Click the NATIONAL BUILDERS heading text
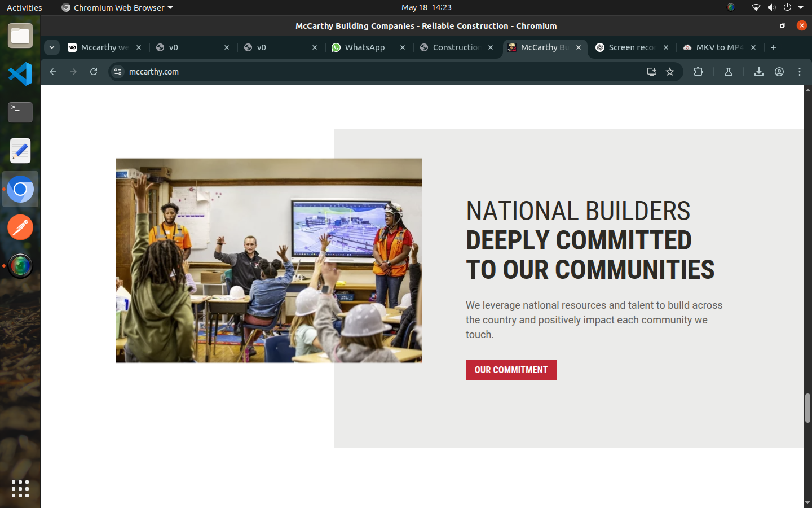Image resolution: width=812 pixels, height=508 pixels. point(578,211)
